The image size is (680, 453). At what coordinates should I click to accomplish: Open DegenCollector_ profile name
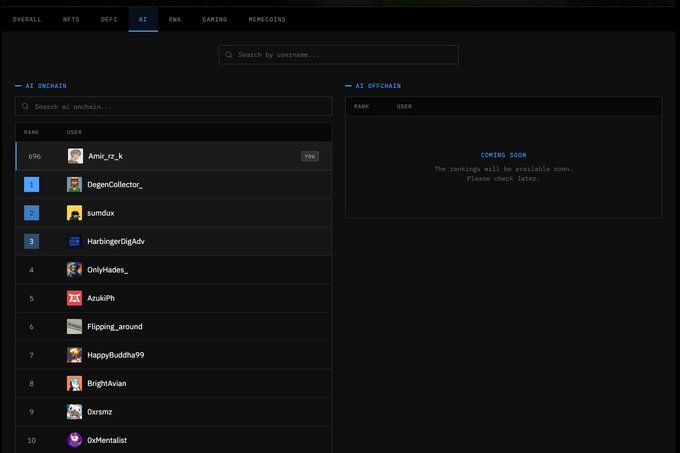pyautogui.click(x=115, y=185)
